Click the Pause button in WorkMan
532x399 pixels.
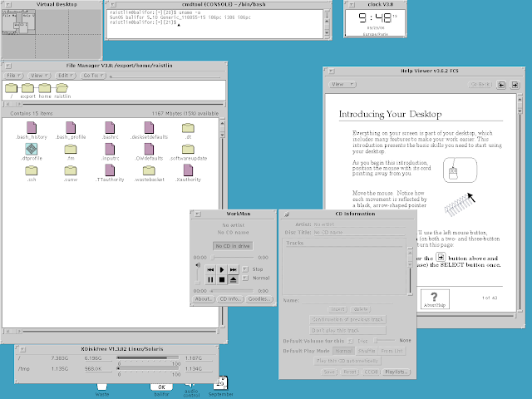pos(211,281)
